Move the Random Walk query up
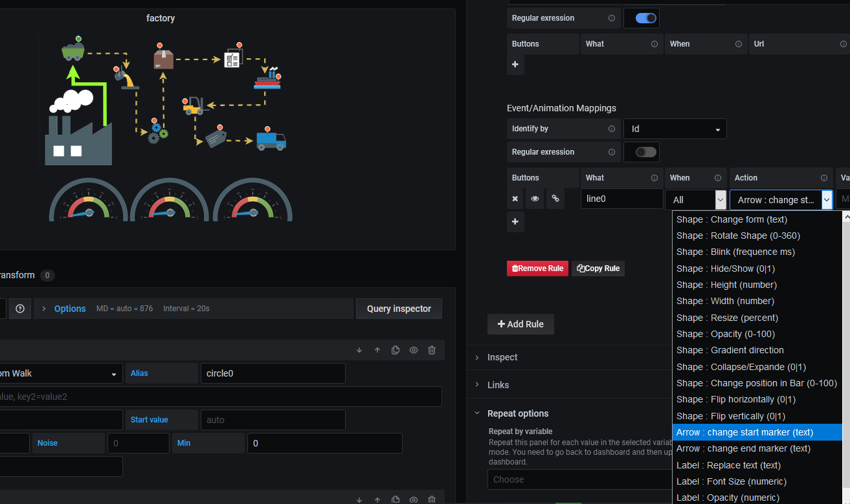850x504 pixels. pos(377,350)
